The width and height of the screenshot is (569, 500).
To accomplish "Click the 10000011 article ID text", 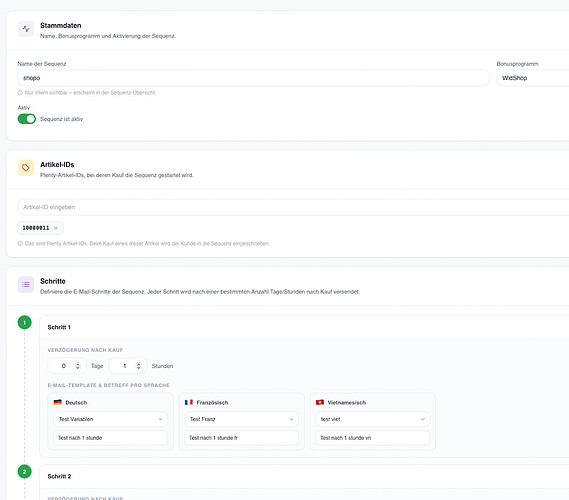I will (36, 228).
